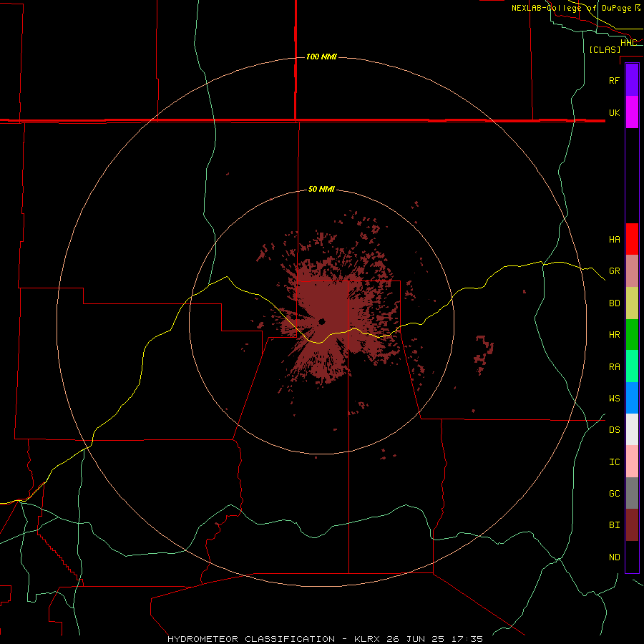Click the blue WS legend swatch
The height and width of the screenshot is (644, 644).
click(632, 398)
